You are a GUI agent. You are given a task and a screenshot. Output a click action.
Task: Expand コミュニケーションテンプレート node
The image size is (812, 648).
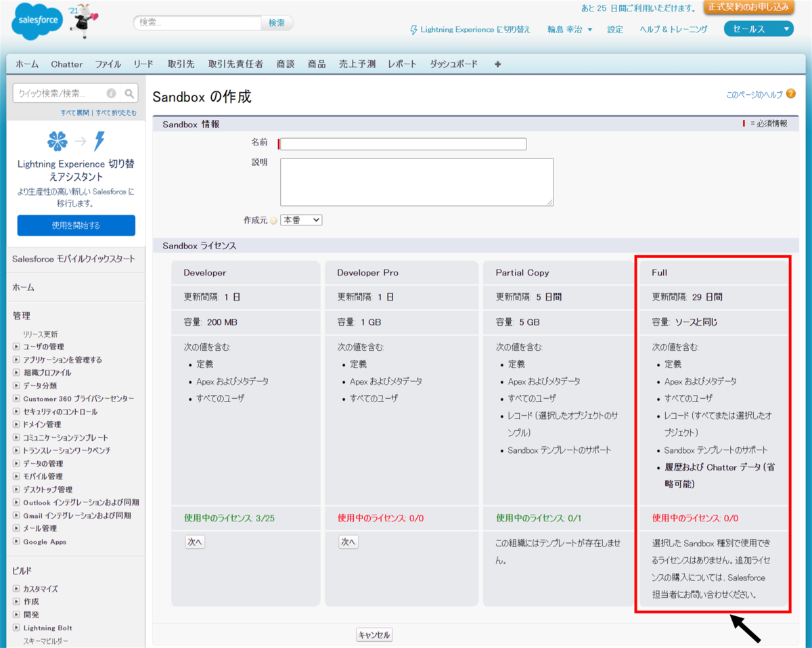(16, 437)
